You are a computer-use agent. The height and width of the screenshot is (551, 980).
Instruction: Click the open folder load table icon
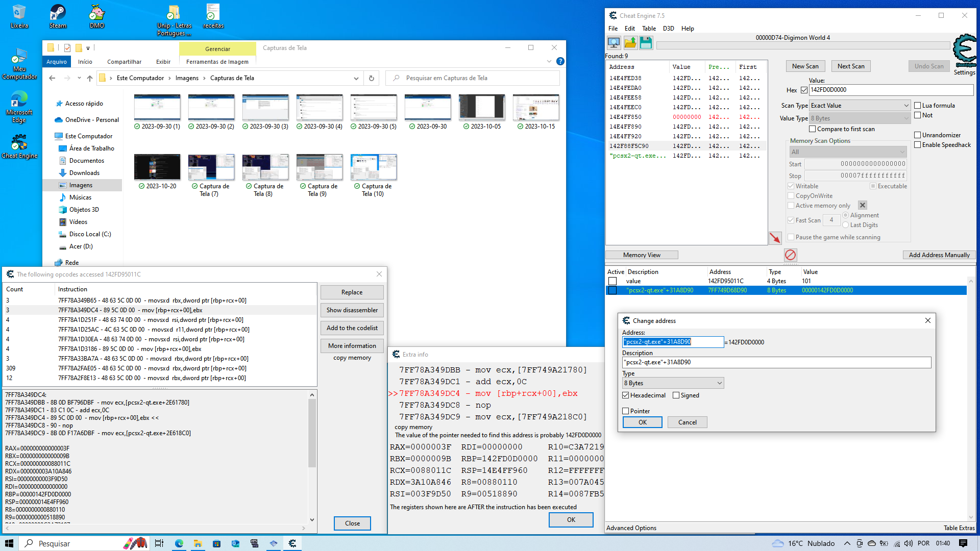coord(630,43)
